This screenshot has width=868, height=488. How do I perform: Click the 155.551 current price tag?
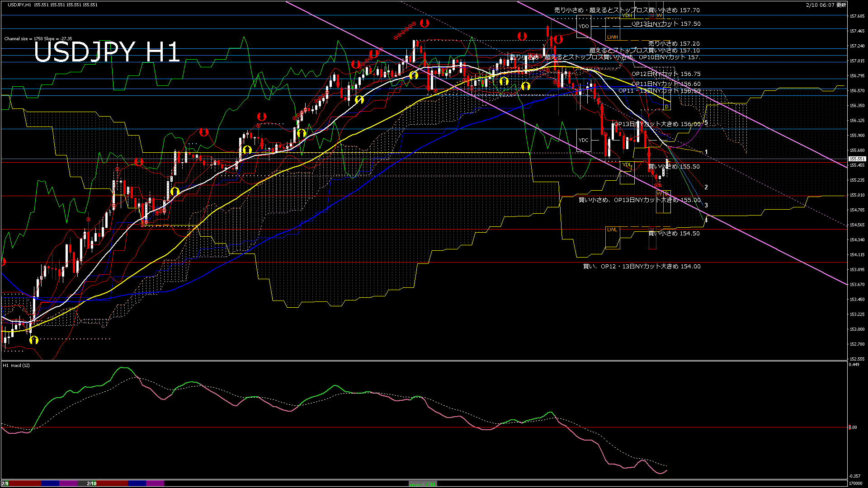click(x=857, y=159)
